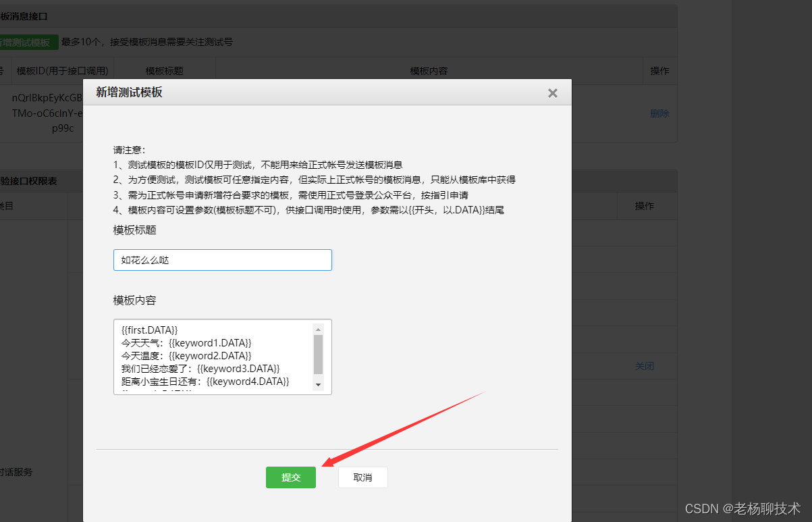Click the 模板内容 column header
Viewport: 812px width, 522px height.
click(429, 71)
